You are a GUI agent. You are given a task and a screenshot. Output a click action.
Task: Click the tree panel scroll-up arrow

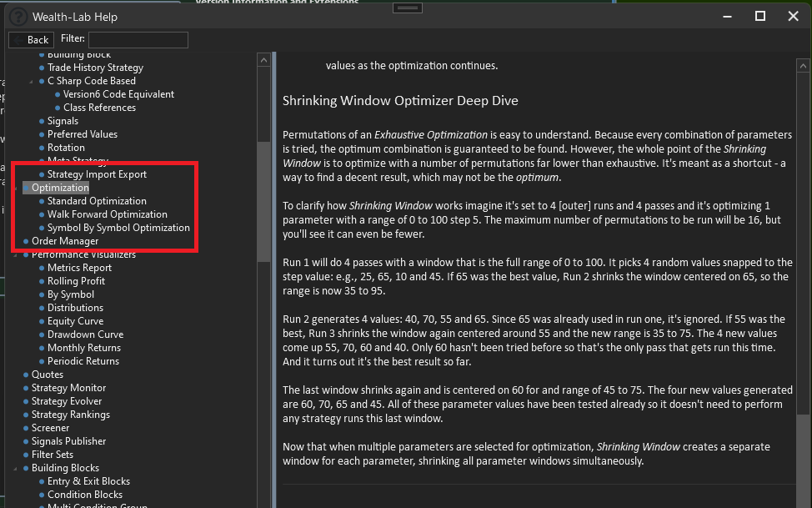point(263,60)
